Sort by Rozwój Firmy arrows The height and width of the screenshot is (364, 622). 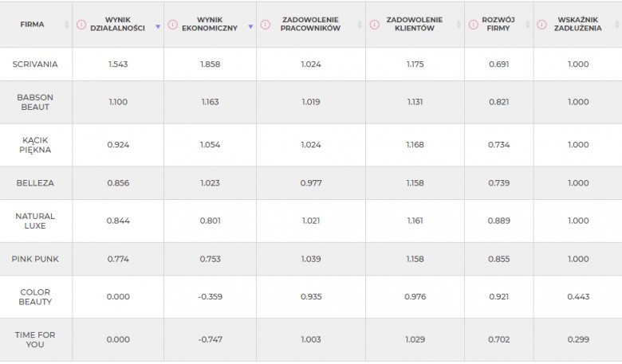[x=528, y=25]
